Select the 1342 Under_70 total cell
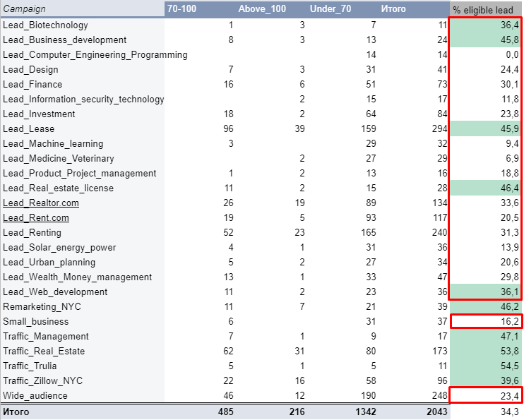Image resolution: width=524 pixels, height=420 pixels. click(343, 412)
